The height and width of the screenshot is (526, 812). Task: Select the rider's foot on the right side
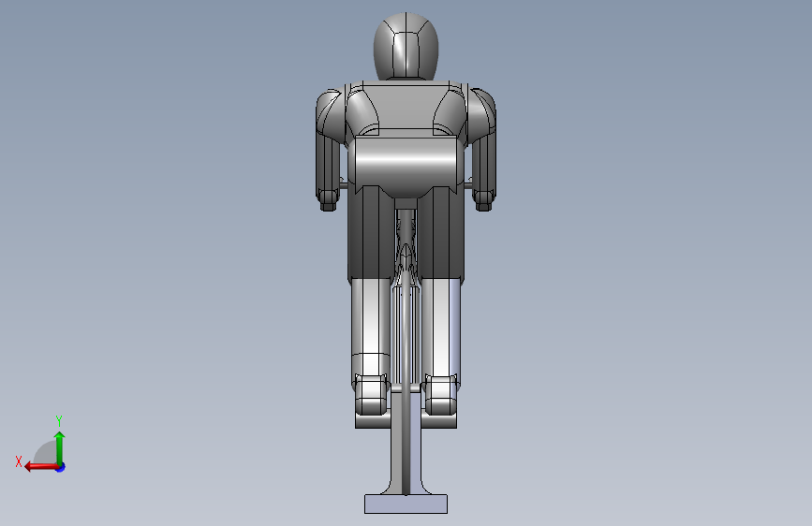click(441, 395)
